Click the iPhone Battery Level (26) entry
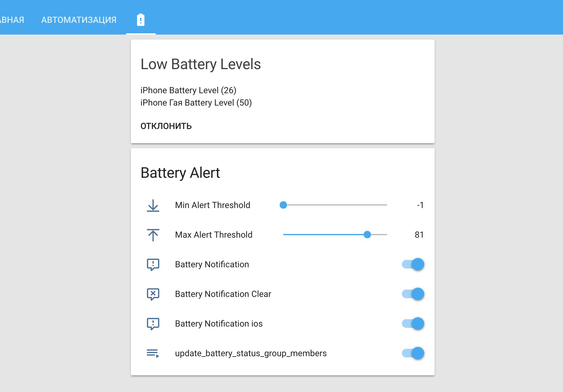The width and height of the screenshot is (563, 392). 188,90
